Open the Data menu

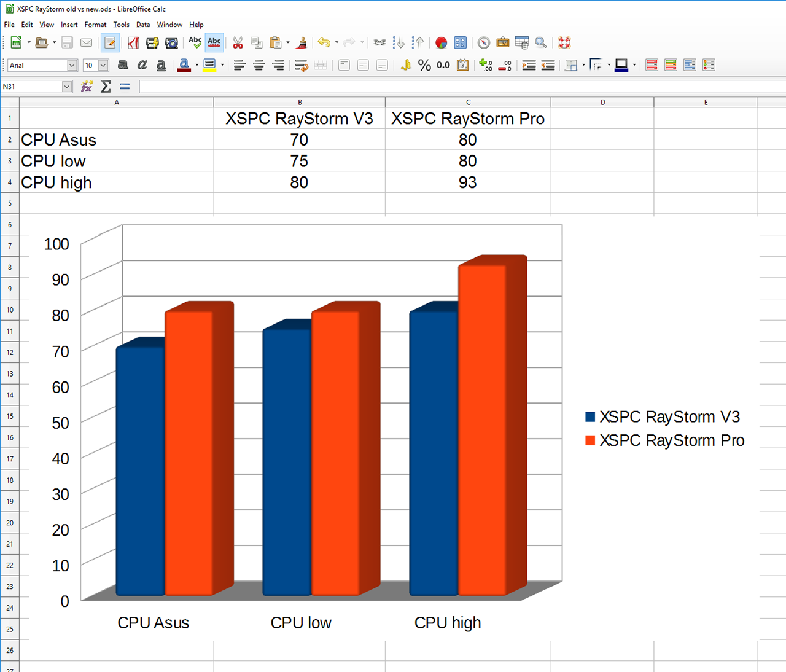point(143,25)
